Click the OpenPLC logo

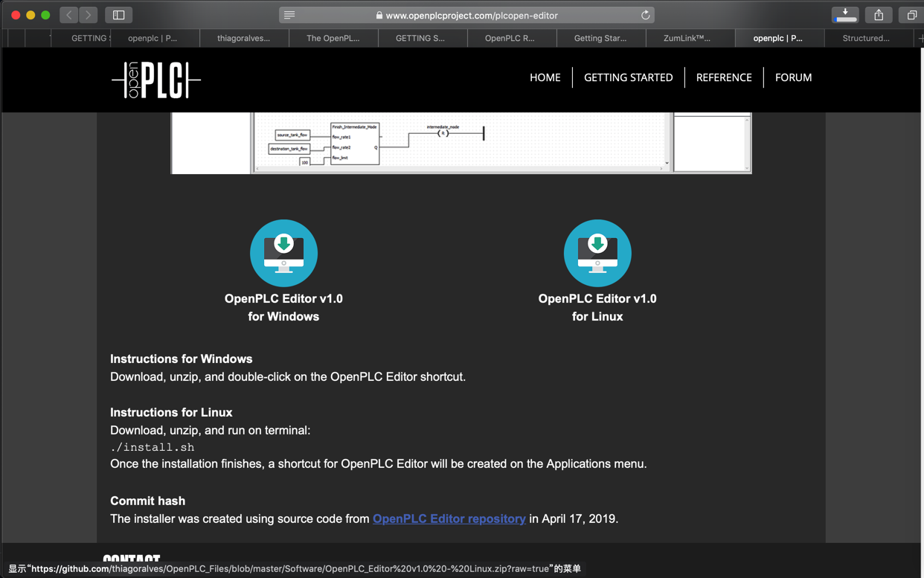[156, 80]
